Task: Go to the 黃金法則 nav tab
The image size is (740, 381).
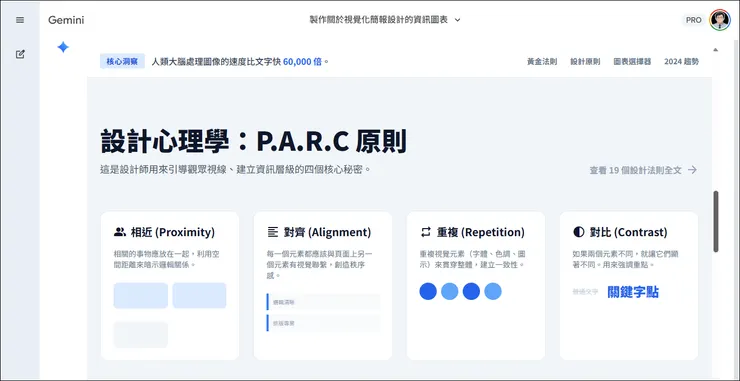Action: tap(542, 62)
